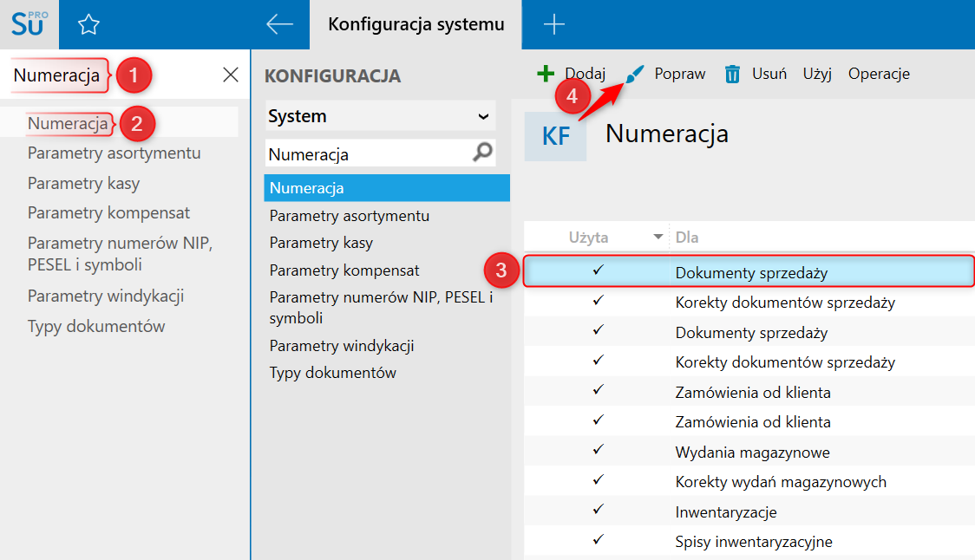Expand the System dropdown
This screenshot has height=560, width=975.
(483, 116)
